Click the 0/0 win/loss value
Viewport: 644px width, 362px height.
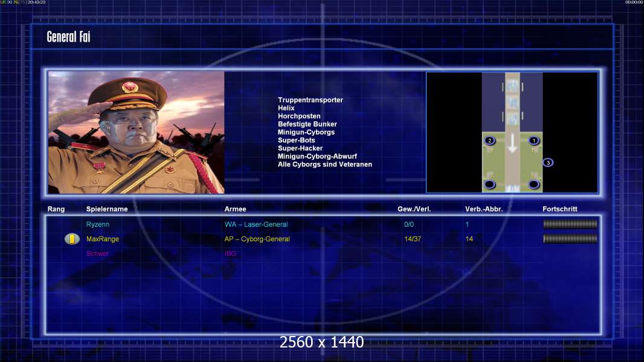(408, 224)
